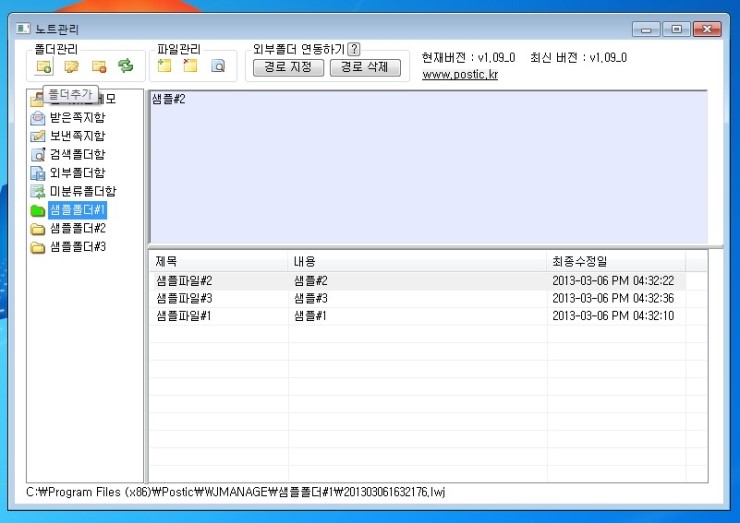Click the delete folder minus icon

pos(99,67)
